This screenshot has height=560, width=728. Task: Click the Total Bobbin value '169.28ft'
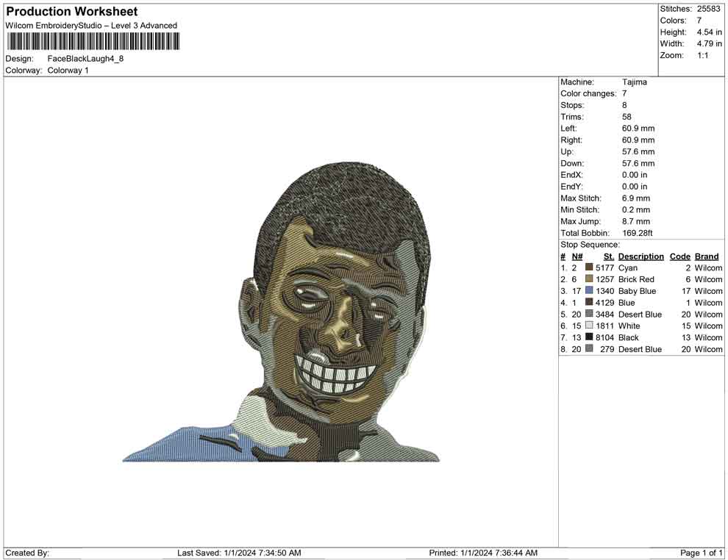click(638, 233)
